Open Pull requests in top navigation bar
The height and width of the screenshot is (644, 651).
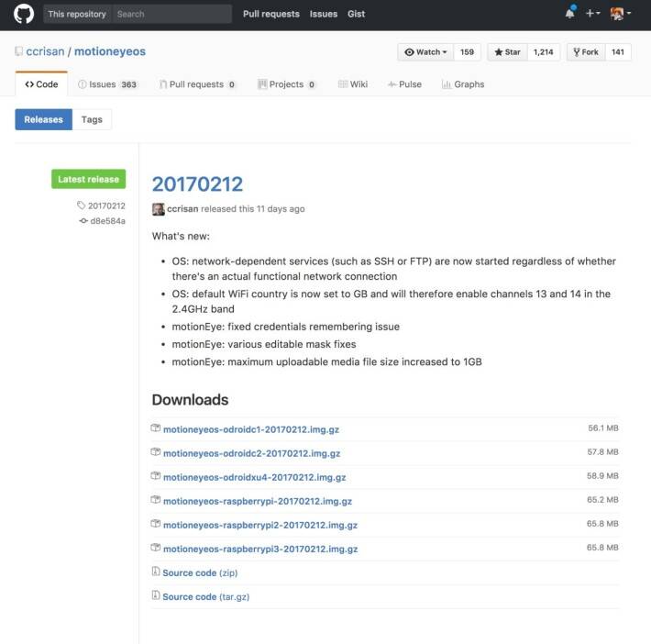point(271,14)
